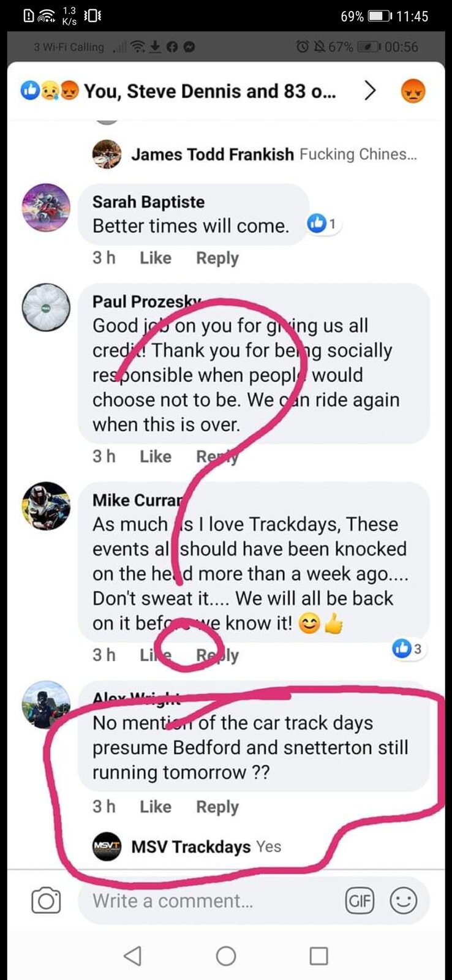The image size is (452, 980).
Task: Expand reactions list with the right chevron
Action: point(369,91)
